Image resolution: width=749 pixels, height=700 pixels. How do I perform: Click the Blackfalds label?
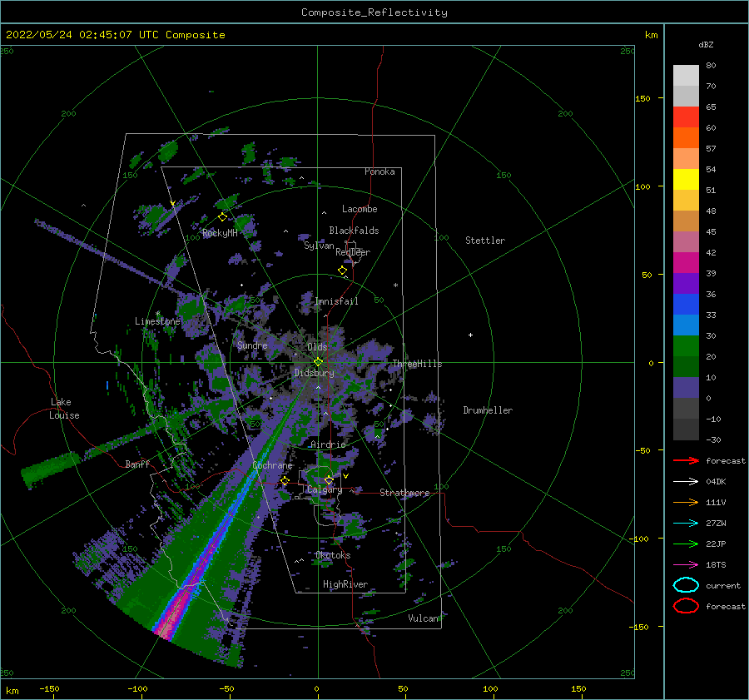point(354,231)
